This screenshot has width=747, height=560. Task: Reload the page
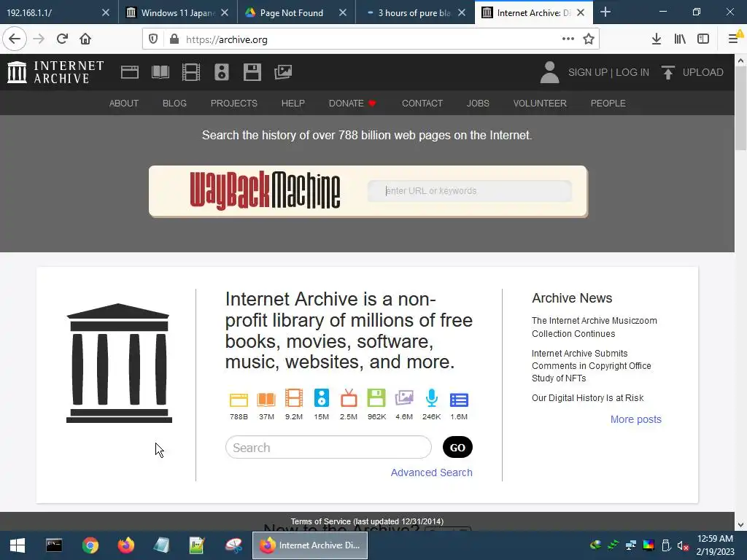[62, 39]
